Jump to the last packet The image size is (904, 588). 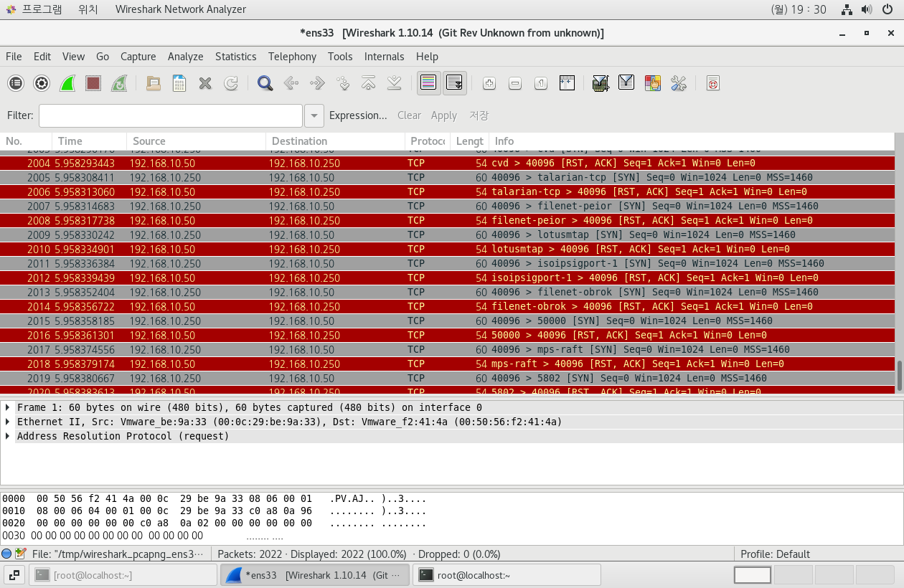click(394, 84)
